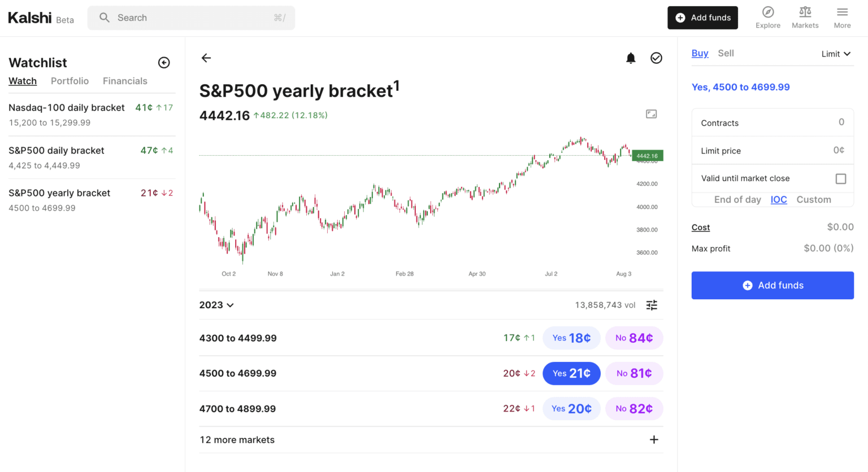Open the 2023 year dropdown
This screenshot has height=472, width=868.
pos(216,305)
